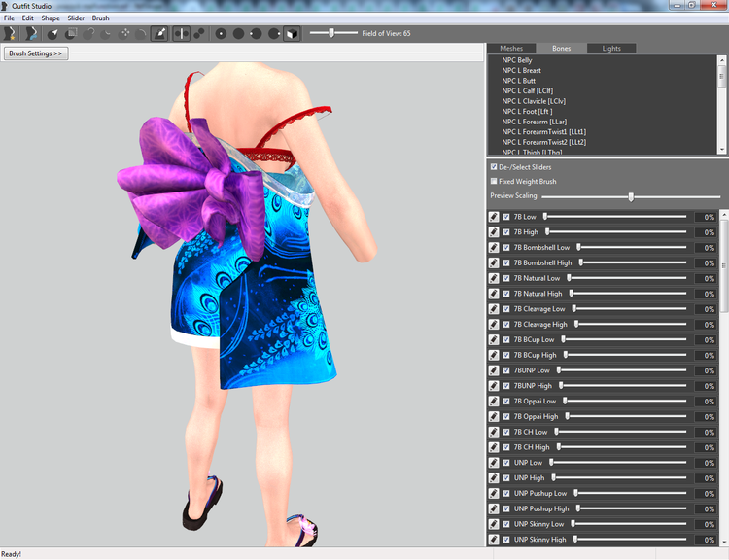Select NPC Belly in bones list
The image size is (729, 560).
[517, 60]
